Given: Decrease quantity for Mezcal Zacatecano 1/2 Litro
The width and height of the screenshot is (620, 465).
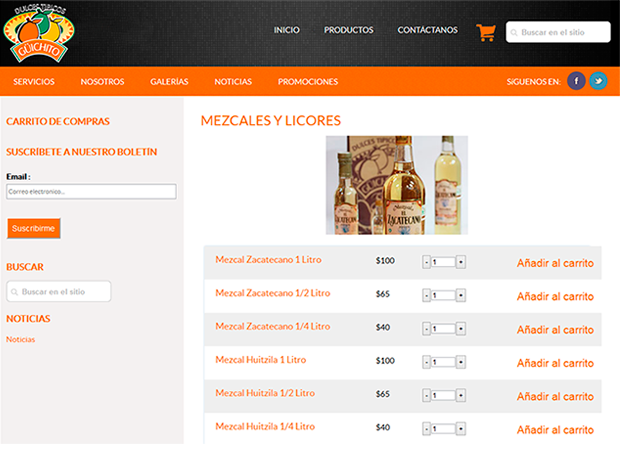Looking at the screenshot, I should coord(426,295).
